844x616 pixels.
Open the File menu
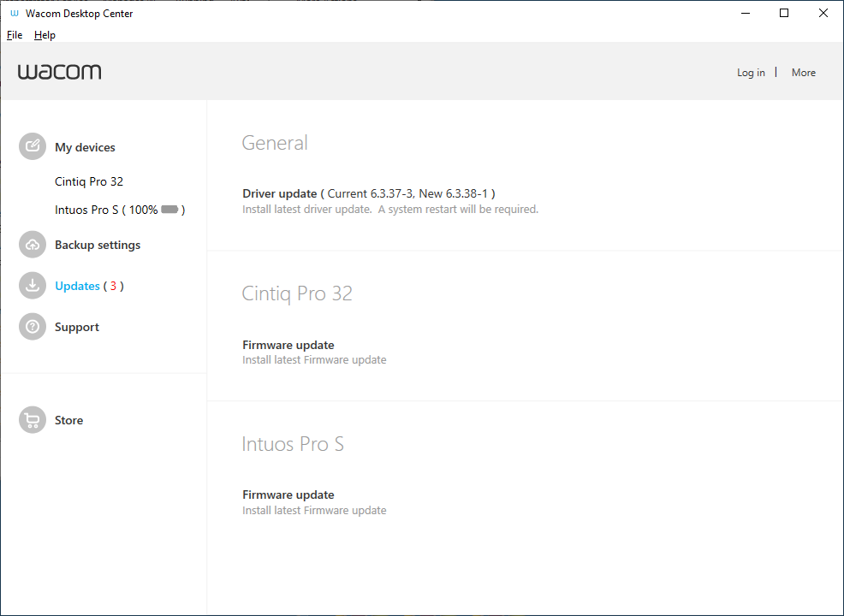pos(15,35)
